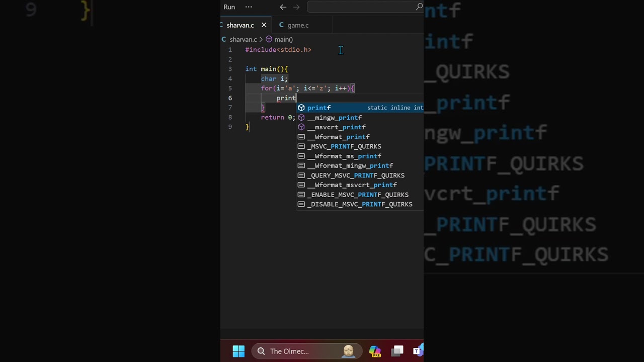Click the 'char i;' code line

274,78
